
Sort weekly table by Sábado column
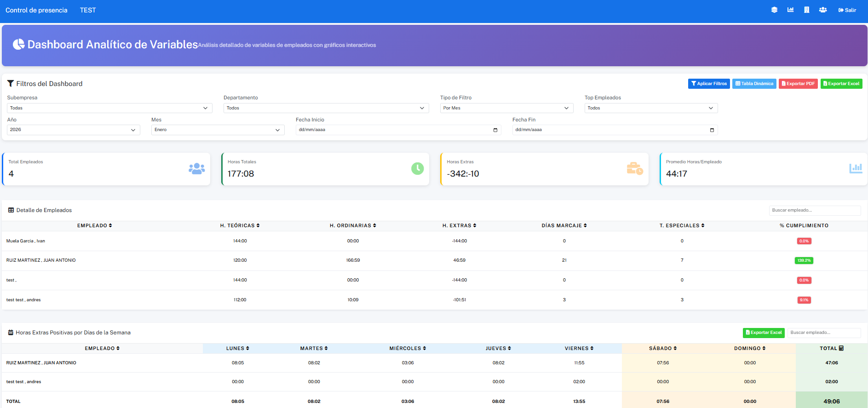[x=662, y=349]
